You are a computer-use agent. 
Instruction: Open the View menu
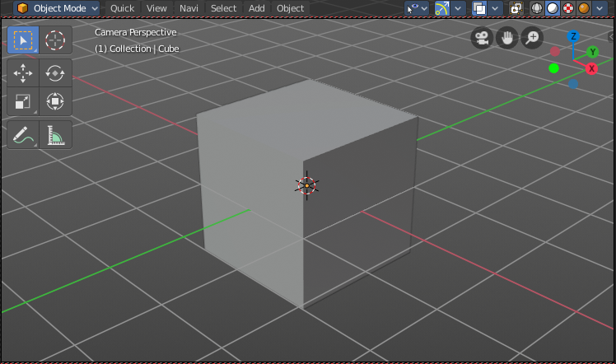tap(156, 8)
